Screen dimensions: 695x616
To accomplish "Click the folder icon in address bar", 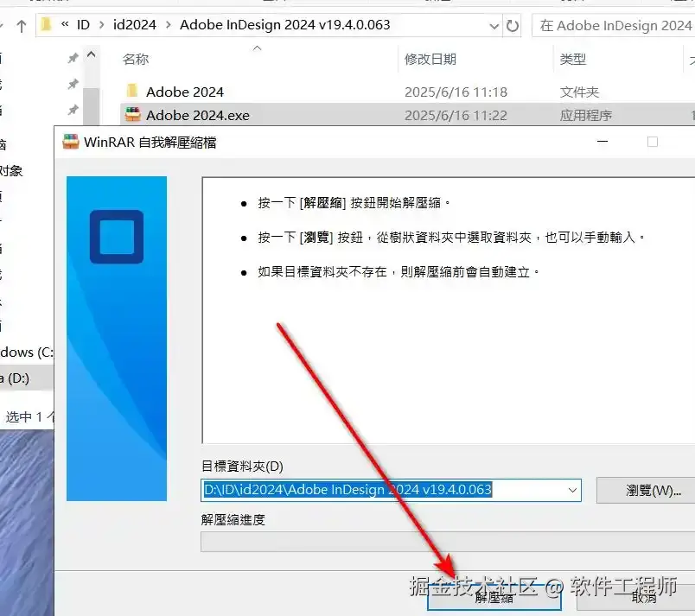I will point(46,25).
